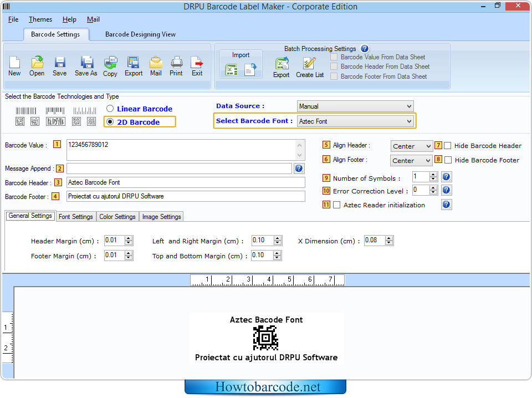Screen dimensions: 532x398
Task: Open the Image Settings tab
Action: click(x=161, y=217)
